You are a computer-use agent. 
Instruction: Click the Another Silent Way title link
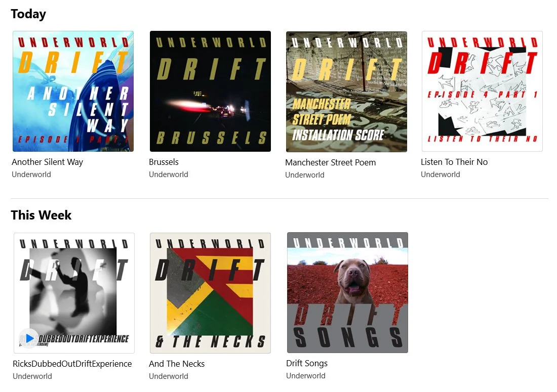pos(47,162)
